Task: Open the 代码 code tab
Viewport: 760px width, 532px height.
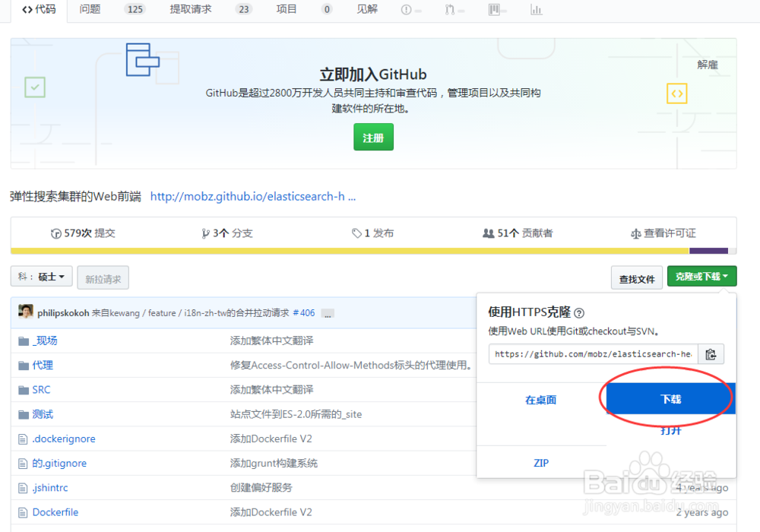Action: [39, 9]
